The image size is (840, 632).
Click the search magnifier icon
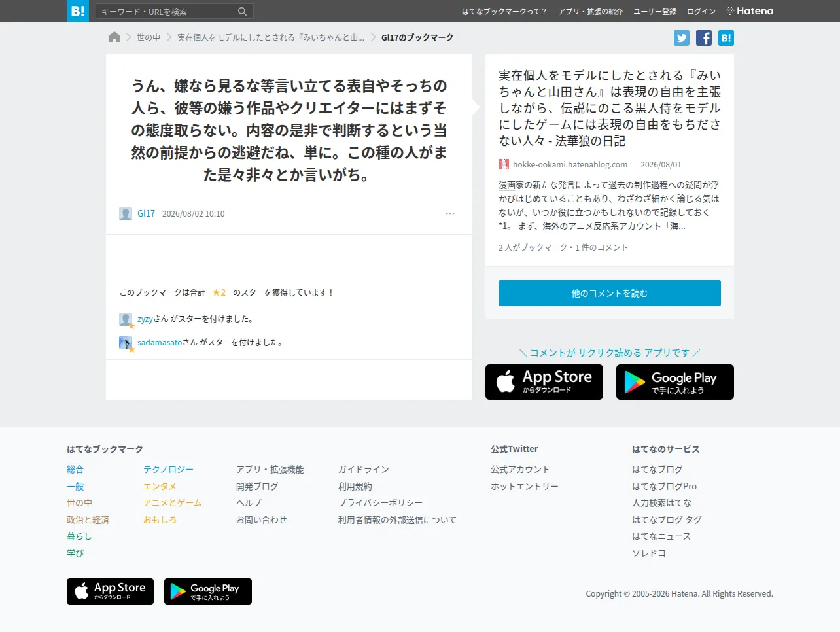[243, 12]
